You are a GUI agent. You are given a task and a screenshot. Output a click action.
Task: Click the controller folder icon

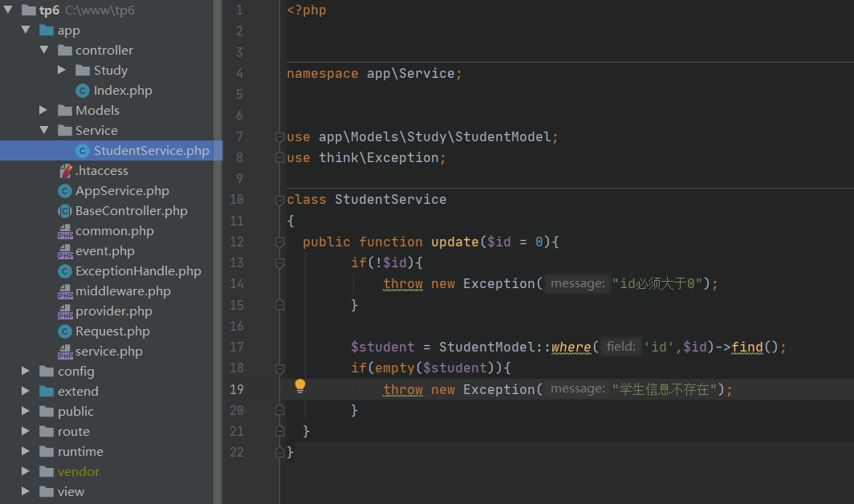pos(65,50)
